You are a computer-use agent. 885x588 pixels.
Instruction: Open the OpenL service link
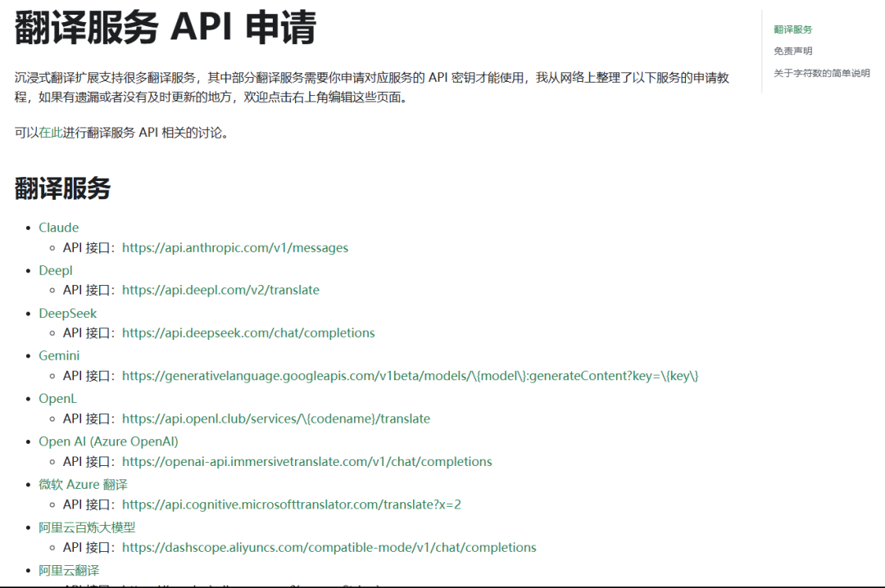click(x=57, y=399)
